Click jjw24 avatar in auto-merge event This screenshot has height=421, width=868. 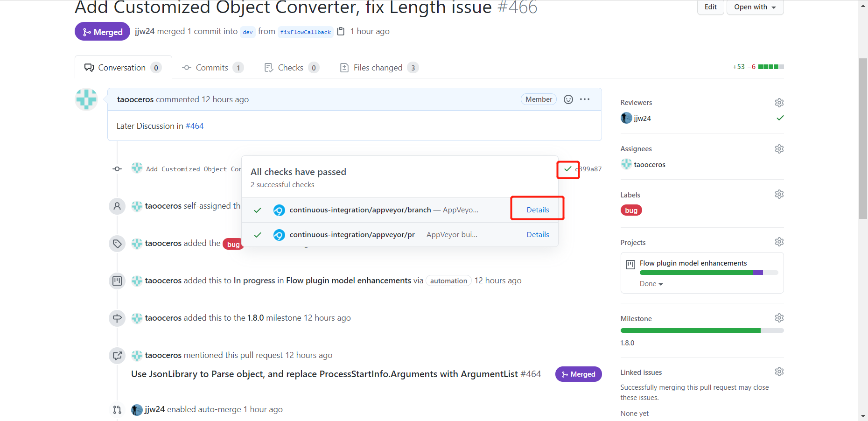(x=137, y=410)
